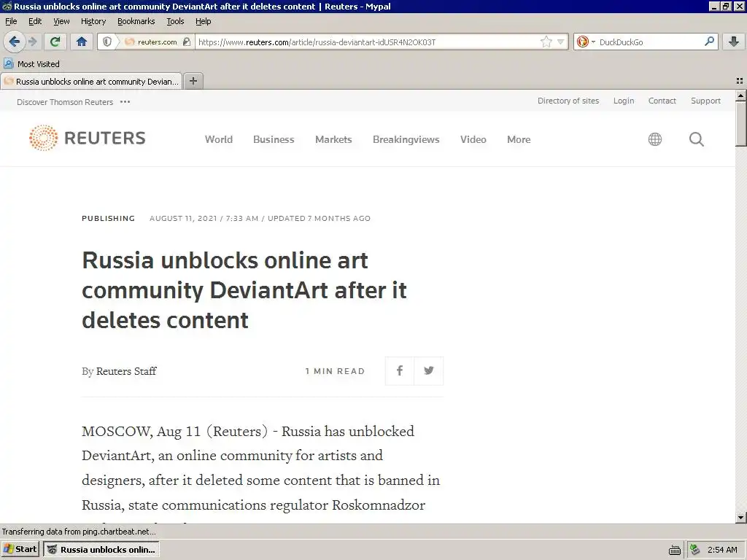Click the network tray icon
747x560 pixels.
click(x=694, y=550)
